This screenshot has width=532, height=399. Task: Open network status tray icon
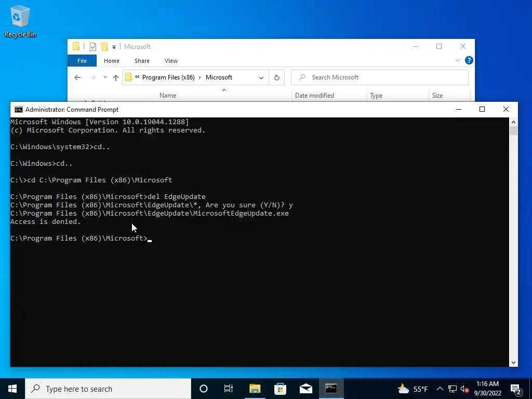pyautogui.click(x=453, y=389)
